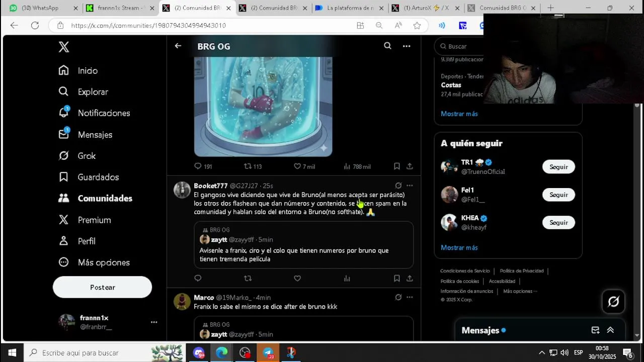The height and width of the screenshot is (362, 644).
Task: Open Perfil page
Action: click(77, 241)
